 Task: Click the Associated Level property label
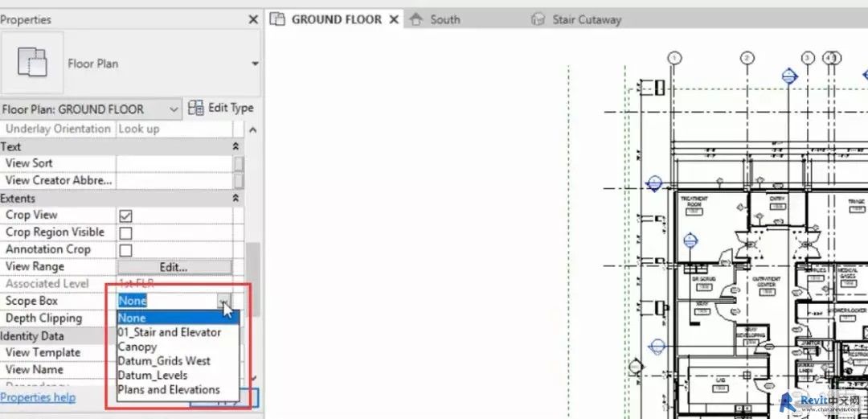click(47, 284)
